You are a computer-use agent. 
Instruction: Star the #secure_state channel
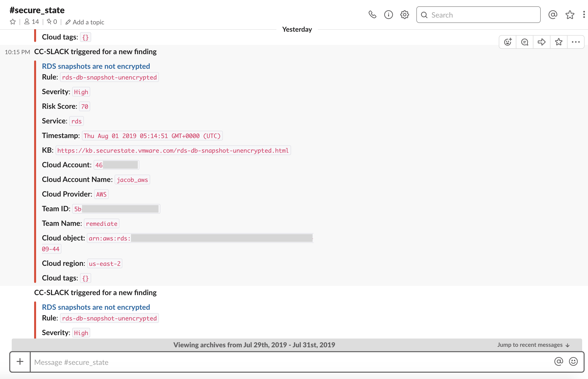point(12,22)
